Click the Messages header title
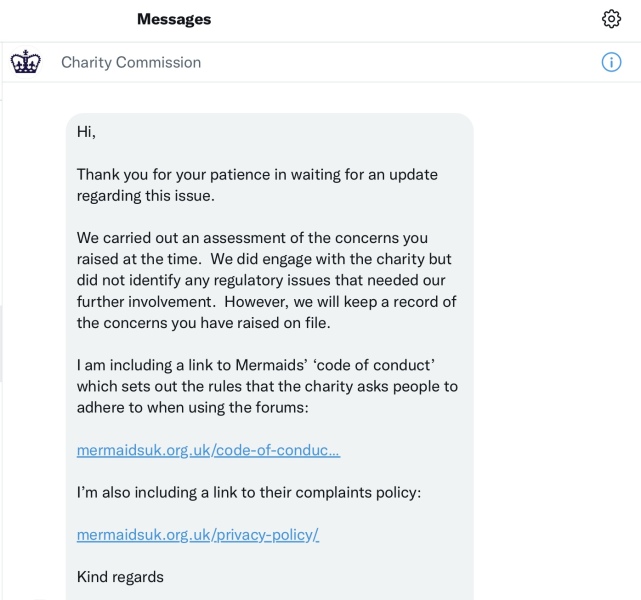This screenshot has width=641, height=600. coord(174,19)
